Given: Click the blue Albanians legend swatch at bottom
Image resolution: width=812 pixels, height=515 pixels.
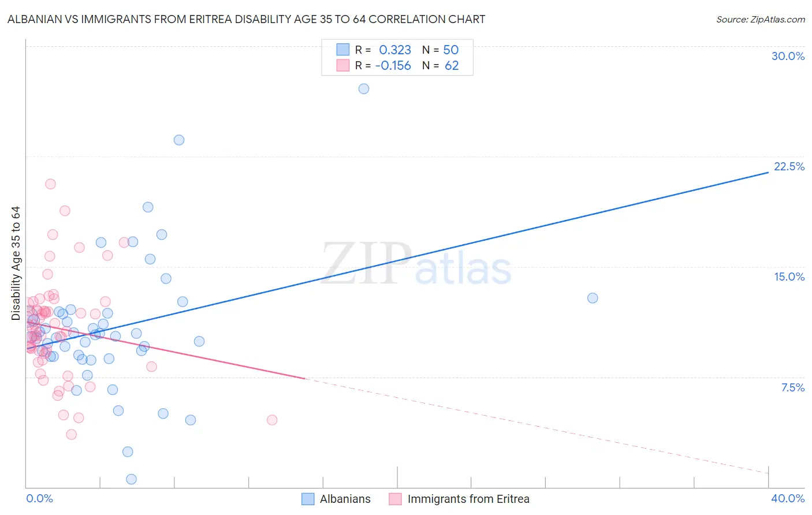Looking at the screenshot, I should pyautogui.click(x=308, y=499).
